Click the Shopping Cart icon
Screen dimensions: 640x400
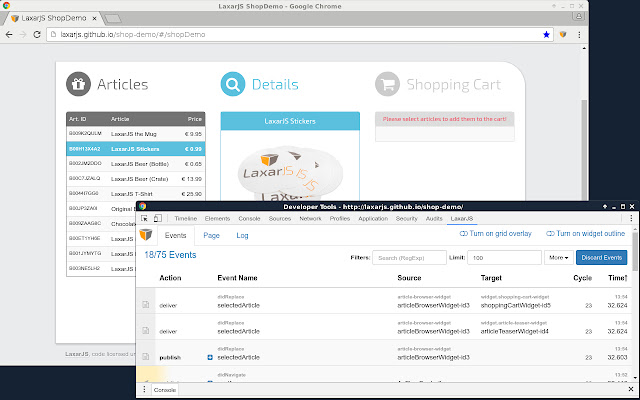(387, 84)
